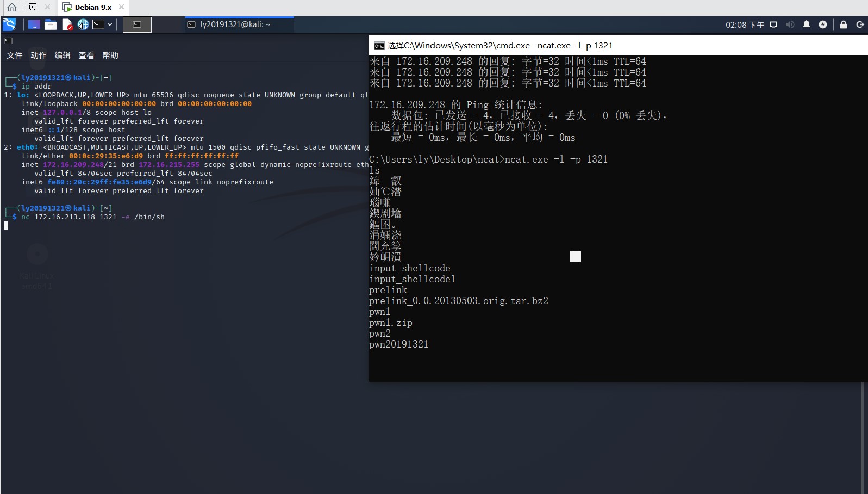This screenshot has width=868, height=494.
Task: Click the lock screen padlock icon
Action: click(x=844, y=24)
